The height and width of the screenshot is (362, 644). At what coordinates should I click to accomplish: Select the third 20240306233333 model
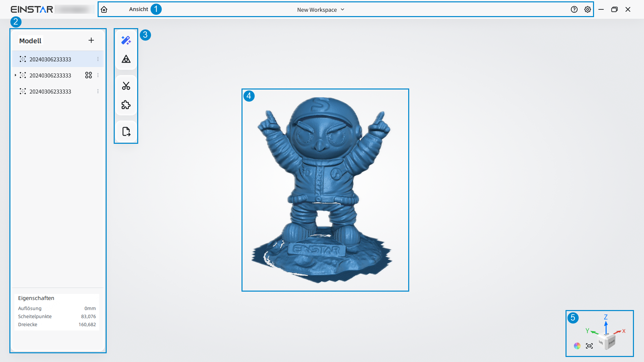tap(50, 92)
